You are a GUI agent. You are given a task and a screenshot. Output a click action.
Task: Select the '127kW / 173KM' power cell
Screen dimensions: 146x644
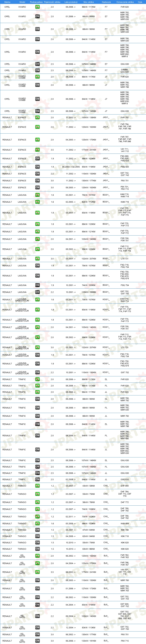pyautogui.click(x=88, y=589)
